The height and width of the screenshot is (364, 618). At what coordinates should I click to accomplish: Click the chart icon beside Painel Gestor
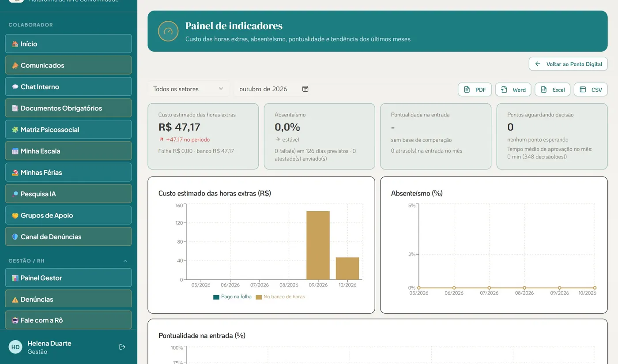(x=15, y=278)
